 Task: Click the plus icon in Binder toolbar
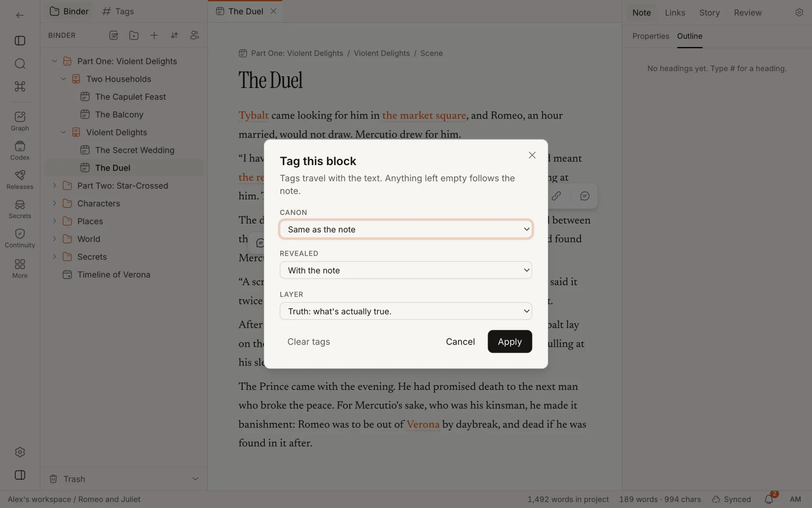point(154,36)
